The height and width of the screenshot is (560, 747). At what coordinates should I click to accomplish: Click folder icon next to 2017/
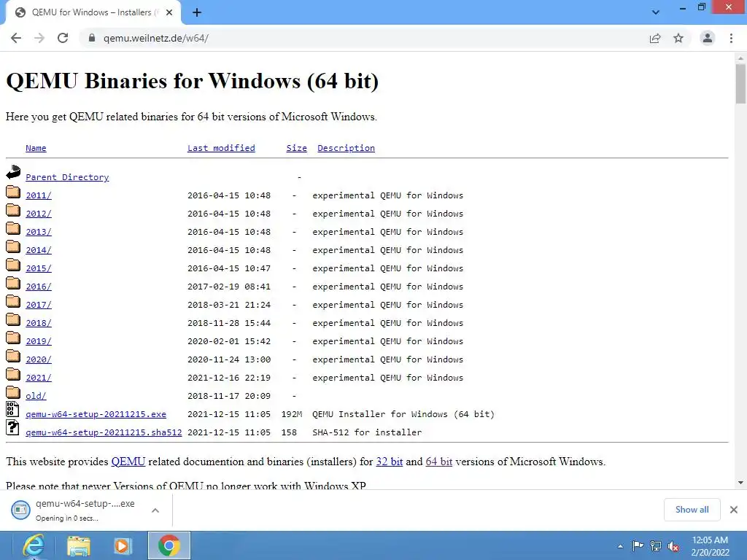[13, 301]
